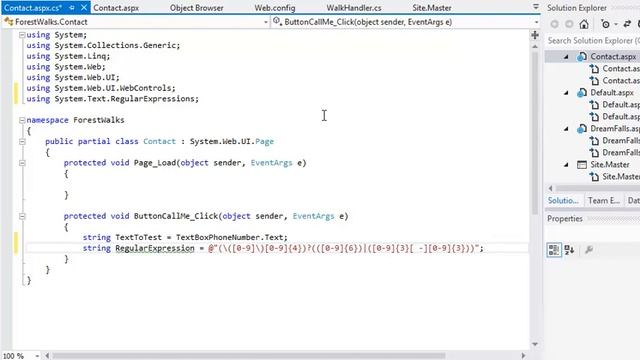Collapse the Default.aspx tree node
This screenshot has width=640, height=360.
pyautogui.click(x=566, y=93)
